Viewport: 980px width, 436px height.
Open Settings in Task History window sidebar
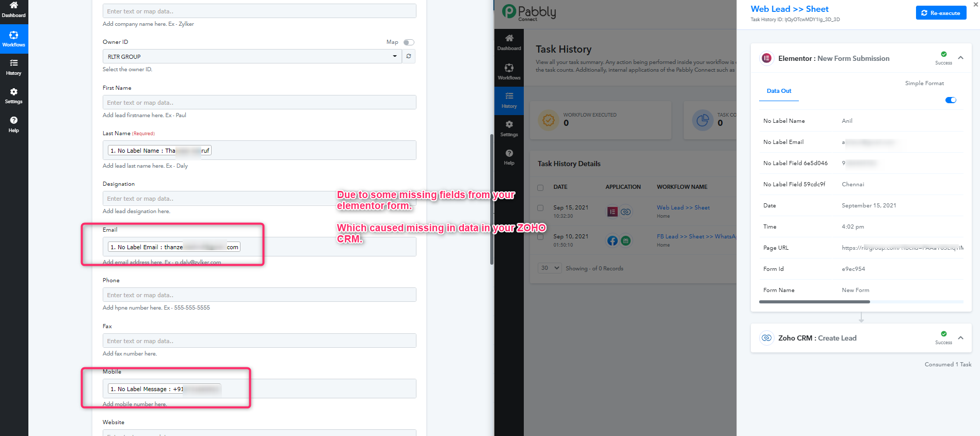[509, 128]
